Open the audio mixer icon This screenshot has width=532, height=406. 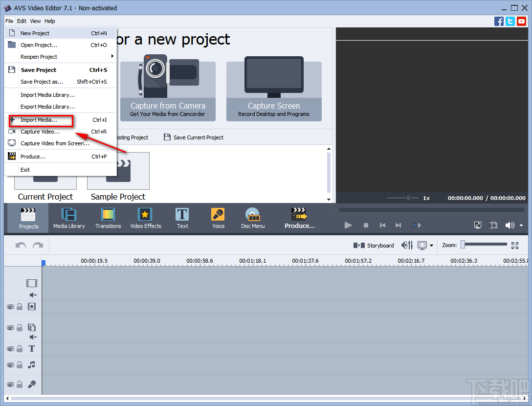click(407, 245)
